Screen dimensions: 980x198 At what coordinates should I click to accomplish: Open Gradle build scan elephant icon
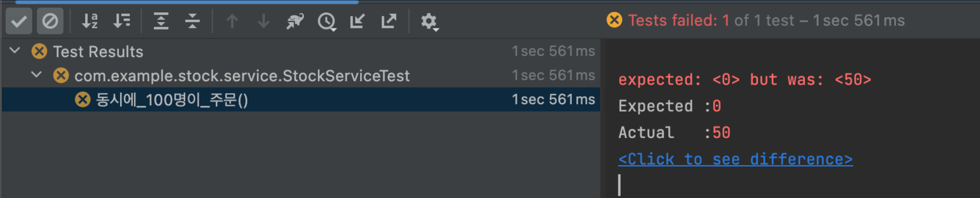[295, 21]
